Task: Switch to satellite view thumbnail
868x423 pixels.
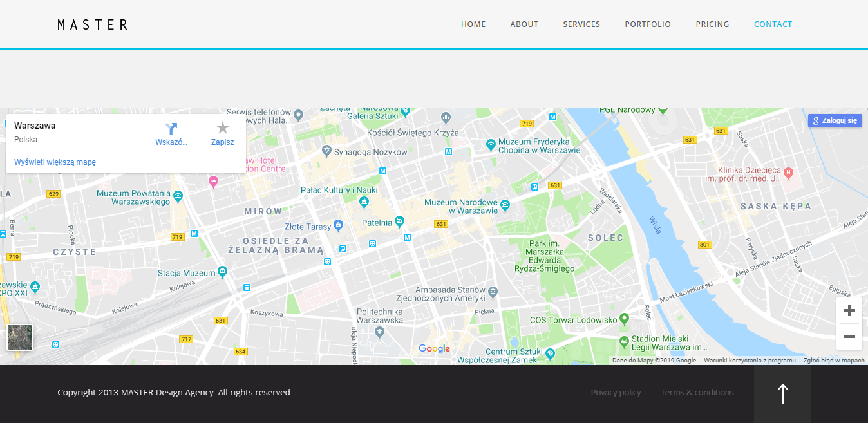Action: click(20, 337)
